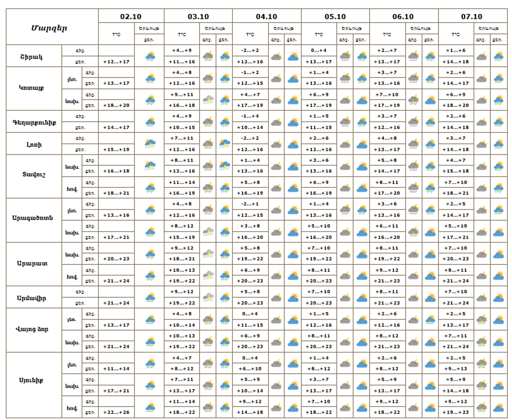512x420 pixels.
Task: Click Լոռի's +15...+19 temperature cell
Action: [116, 150]
